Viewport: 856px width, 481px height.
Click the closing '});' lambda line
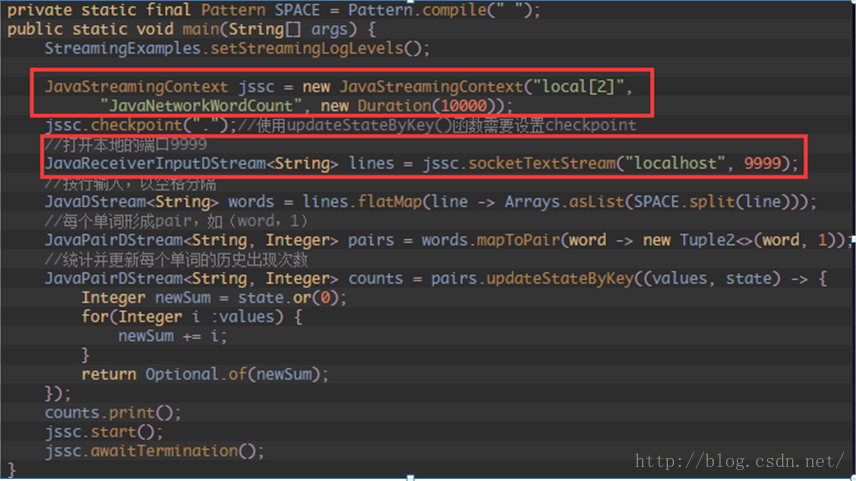[x=58, y=394]
